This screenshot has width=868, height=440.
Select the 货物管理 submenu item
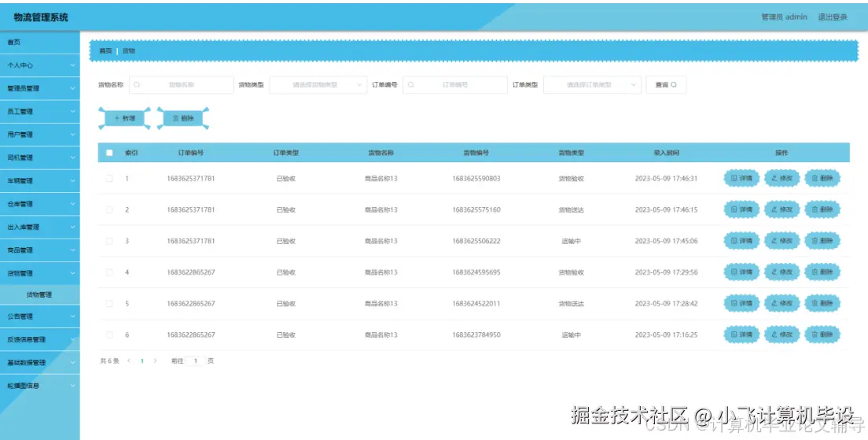[40, 295]
